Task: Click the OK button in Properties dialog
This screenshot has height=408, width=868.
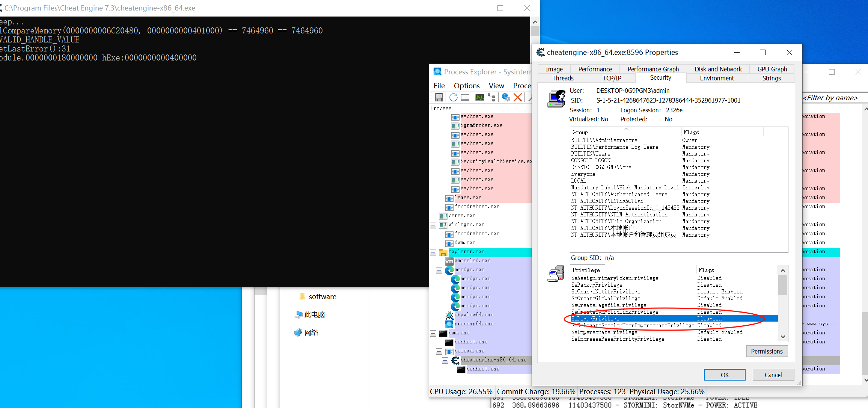Action: point(724,375)
